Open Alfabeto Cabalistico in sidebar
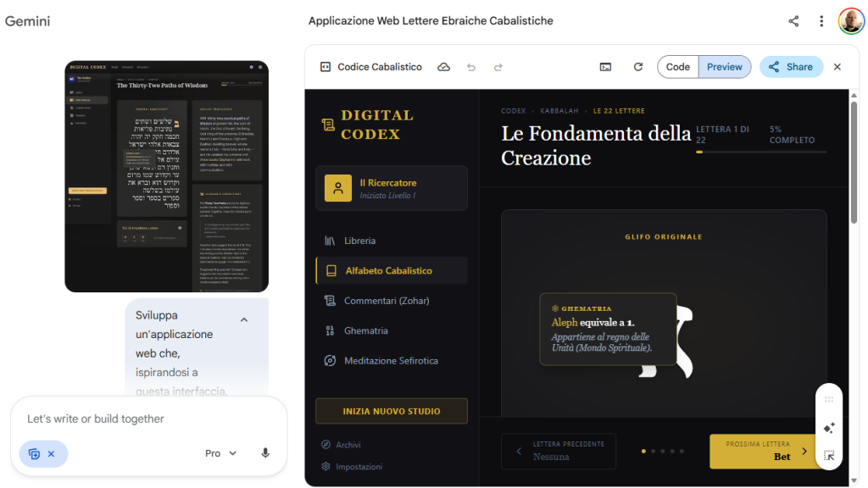The width and height of the screenshot is (868, 488). point(391,270)
